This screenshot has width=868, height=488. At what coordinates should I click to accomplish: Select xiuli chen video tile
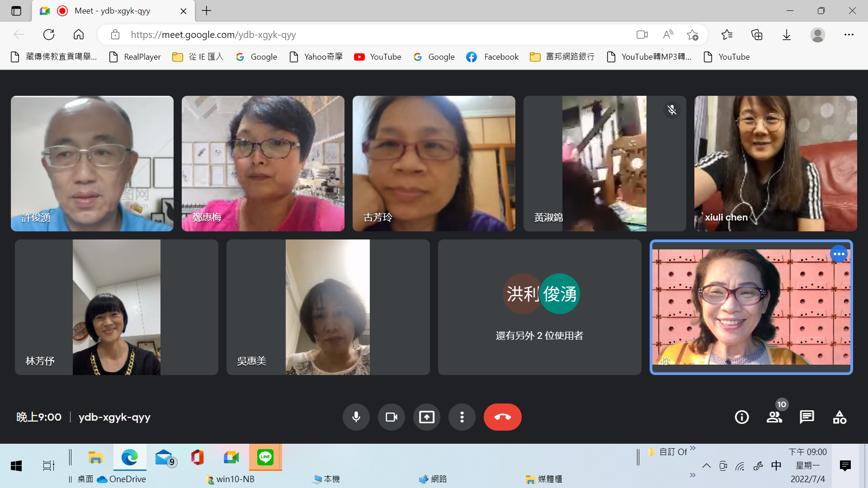(x=775, y=164)
